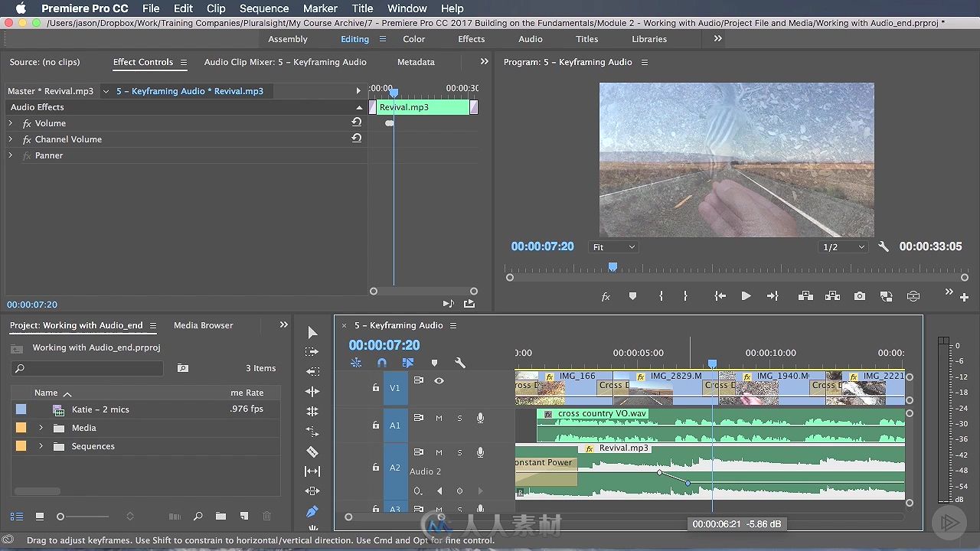Screen dimensions: 980x551
Task: Export frame with camera icon
Action: point(860,296)
